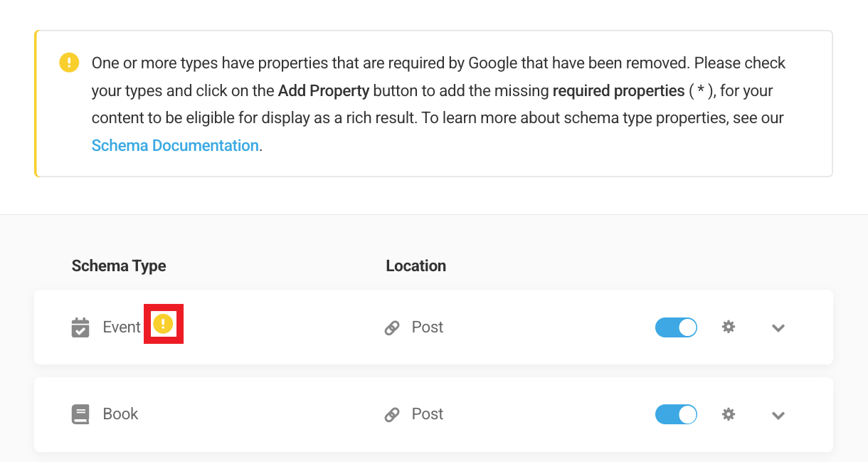The image size is (868, 462).
Task: Open the Event schema settings gear
Action: [728, 327]
